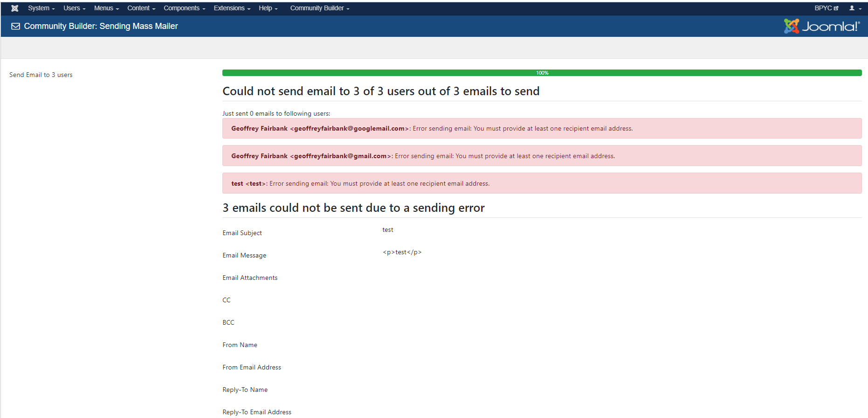Open the Community Builder menu
The image size is (868, 418).
[x=320, y=8]
